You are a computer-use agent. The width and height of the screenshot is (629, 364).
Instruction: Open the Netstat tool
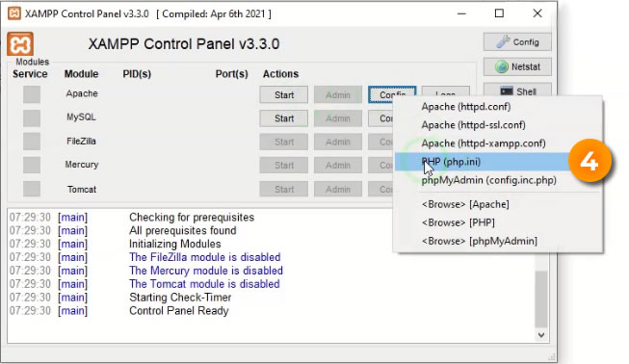pos(517,66)
